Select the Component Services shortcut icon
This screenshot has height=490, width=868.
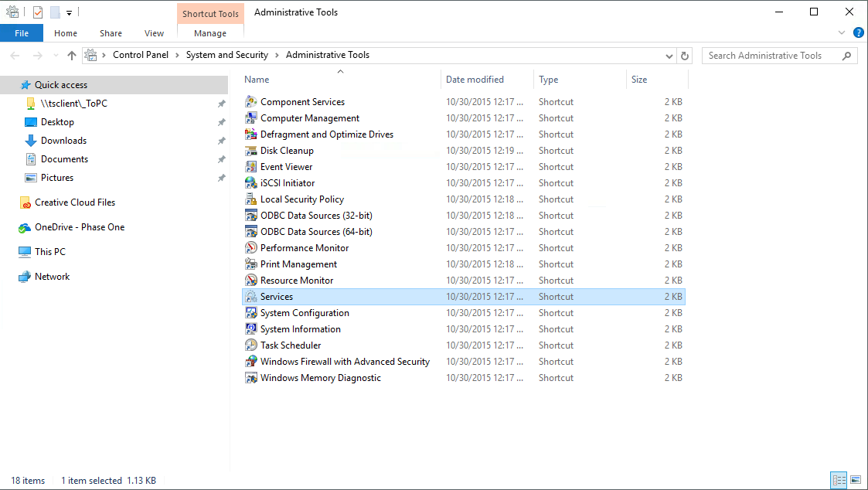[250, 102]
